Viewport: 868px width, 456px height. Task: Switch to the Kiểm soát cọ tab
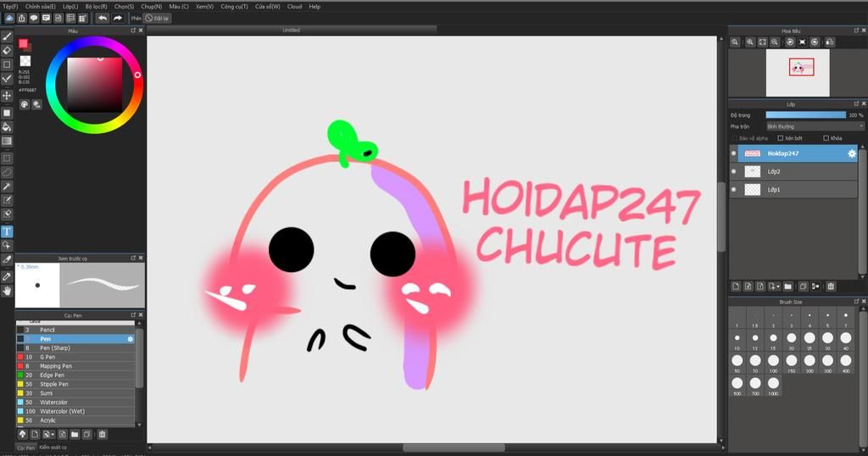pyautogui.click(x=53, y=448)
